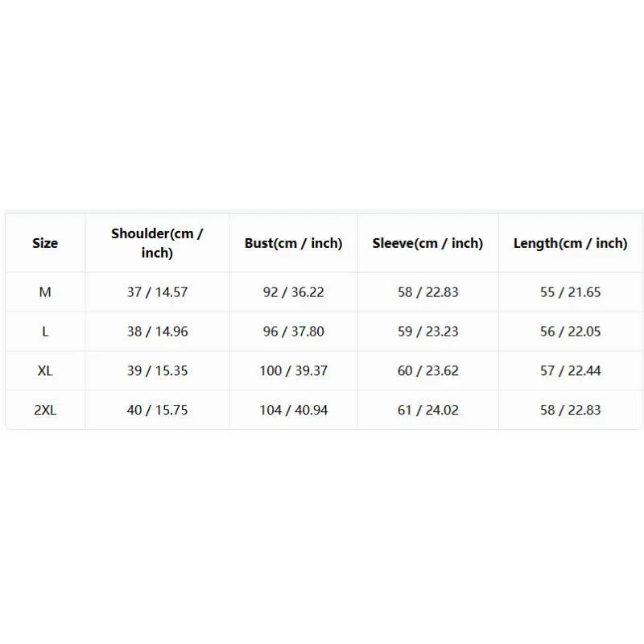
Task: Select shoulder value 37 / 14.57
Action: [157, 292]
